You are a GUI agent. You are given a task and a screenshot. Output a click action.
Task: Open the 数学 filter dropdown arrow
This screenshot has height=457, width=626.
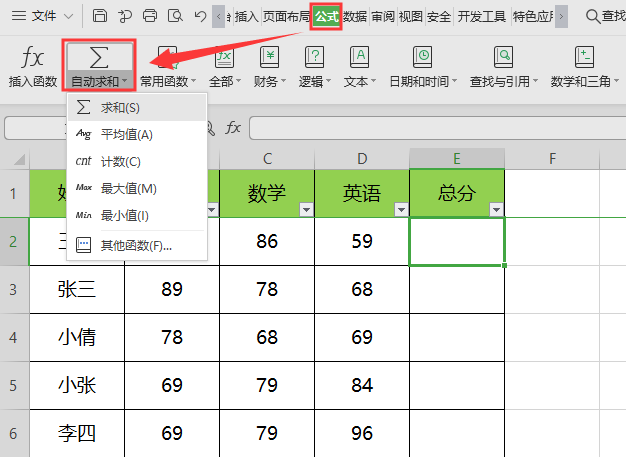coord(306,209)
